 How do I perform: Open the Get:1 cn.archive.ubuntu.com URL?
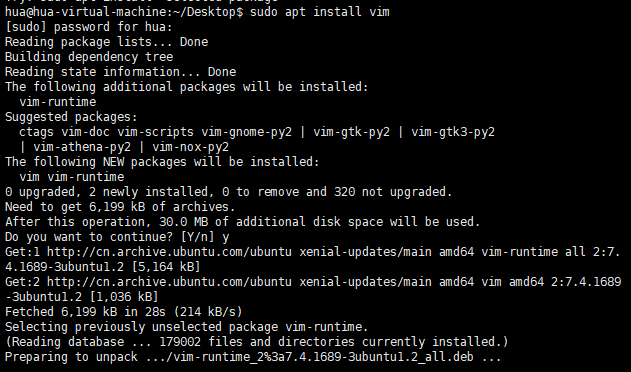click(169, 252)
